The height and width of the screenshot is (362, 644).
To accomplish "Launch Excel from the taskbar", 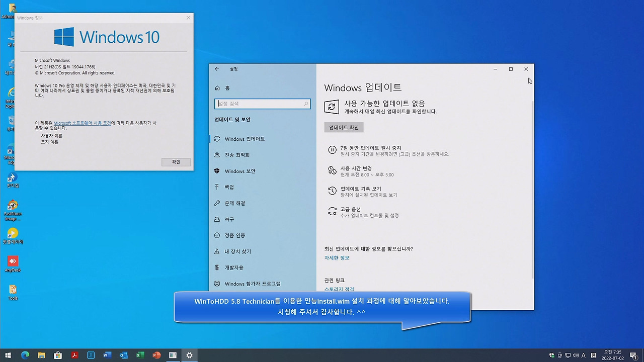I will tap(140, 355).
